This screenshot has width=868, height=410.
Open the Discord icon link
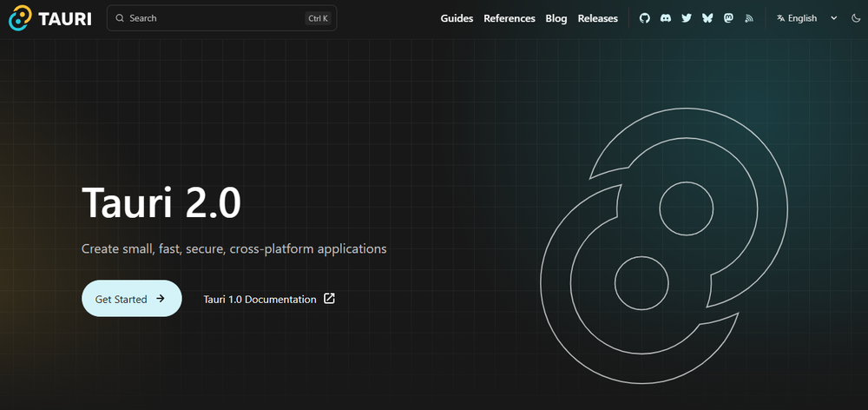666,18
